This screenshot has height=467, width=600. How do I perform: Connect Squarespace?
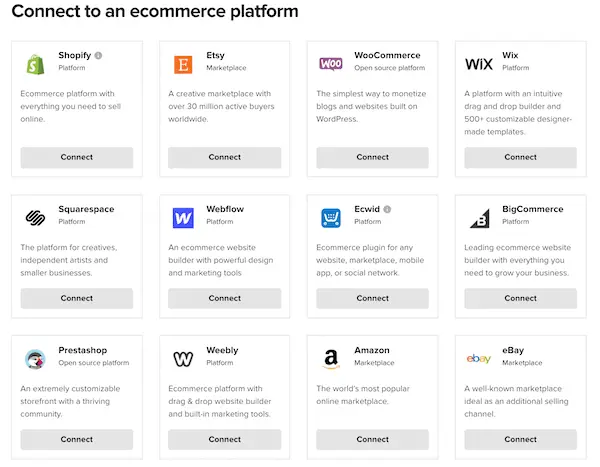(x=77, y=298)
